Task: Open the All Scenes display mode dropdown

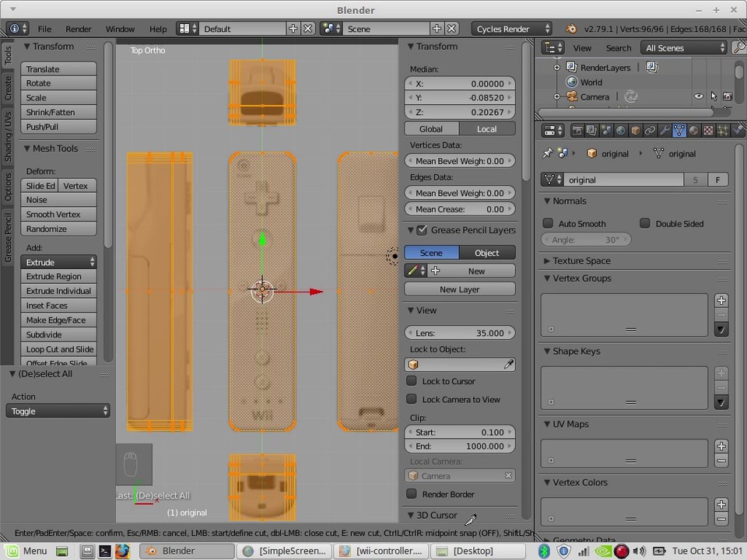Action: click(x=685, y=47)
